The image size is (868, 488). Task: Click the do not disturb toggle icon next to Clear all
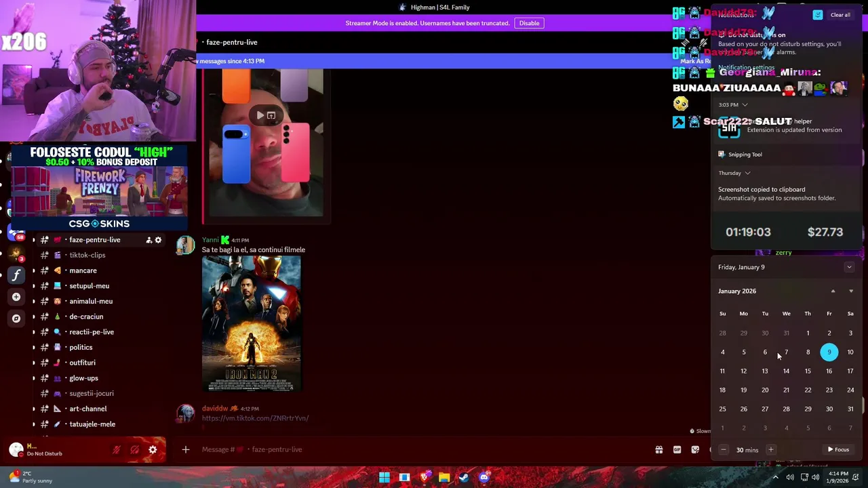pyautogui.click(x=818, y=15)
